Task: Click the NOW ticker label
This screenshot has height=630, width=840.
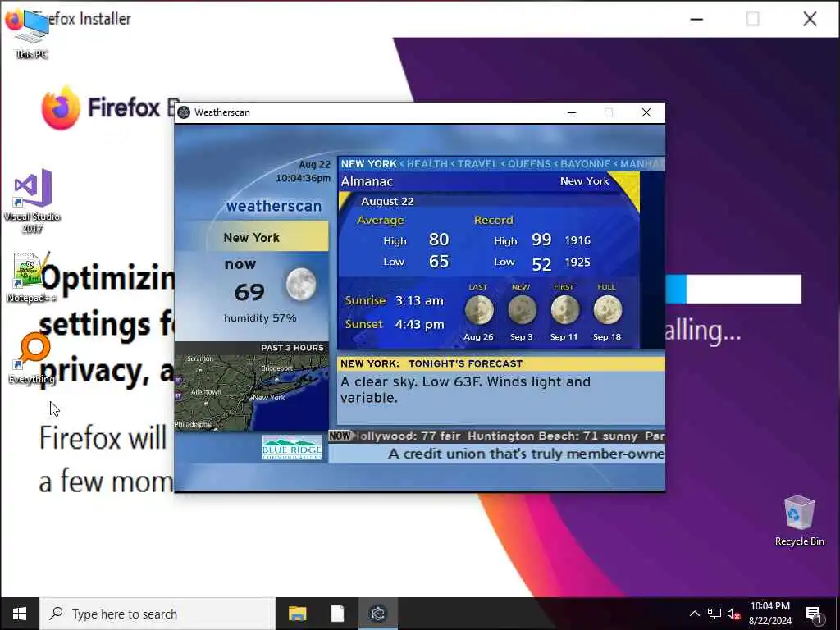Action: (340, 436)
